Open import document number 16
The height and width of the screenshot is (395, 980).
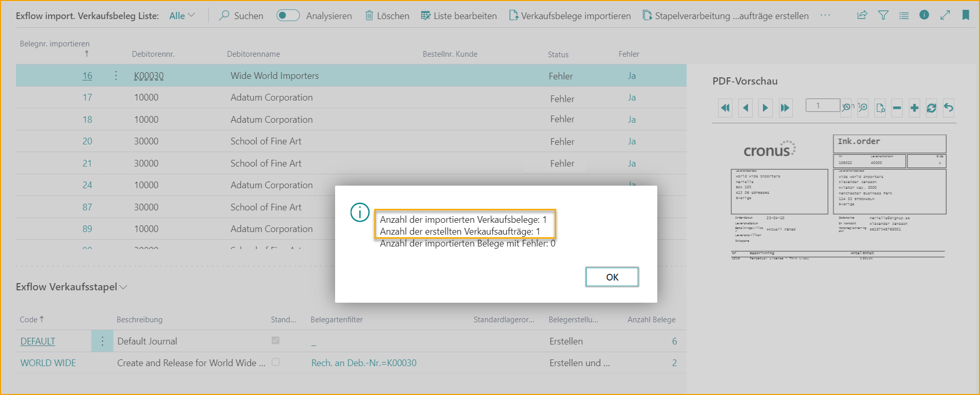point(87,76)
